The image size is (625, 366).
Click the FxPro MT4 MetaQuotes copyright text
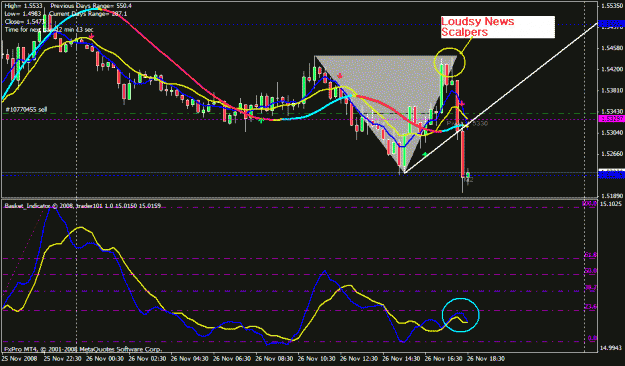pyautogui.click(x=83, y=349)
